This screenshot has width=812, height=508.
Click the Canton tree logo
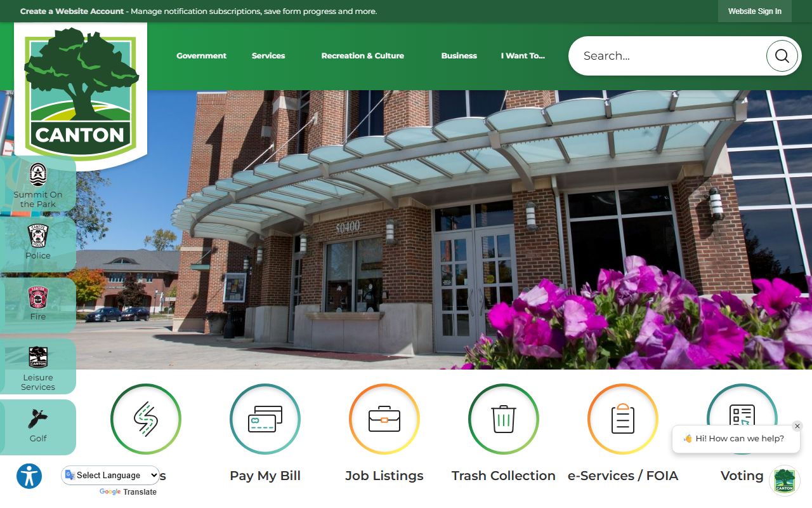pos(81,94)
